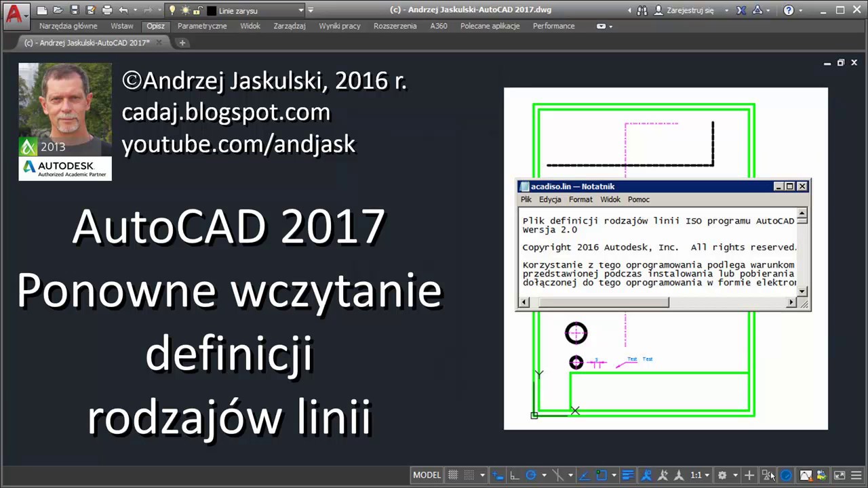Expand the sign-in dropdown arrow
Viewport: 868px width, 488px height.
coord(726,11)
